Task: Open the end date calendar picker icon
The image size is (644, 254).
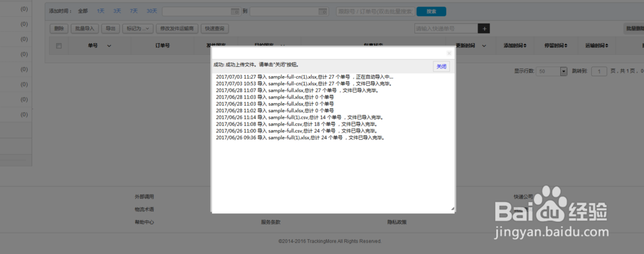Action: [323, 12]
